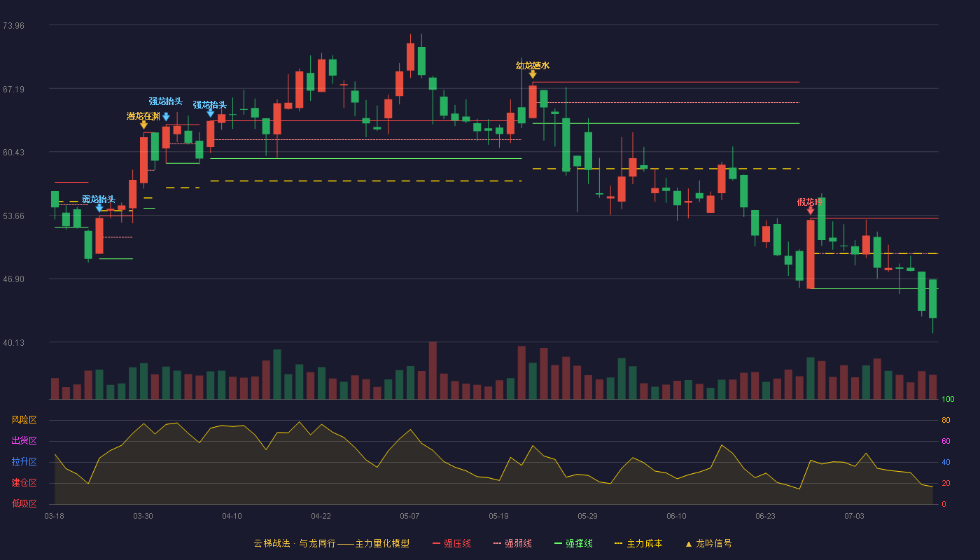Click the 低吸区 zone label
Image resolution: width=980 pixels, height=560 pixels.
(x=24, y=503)
